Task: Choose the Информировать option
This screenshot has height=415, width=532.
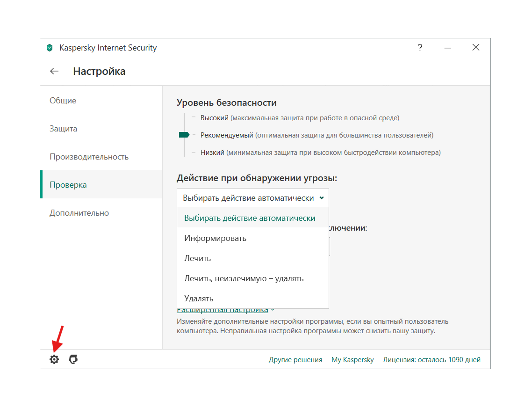Action: click(253, 238)
